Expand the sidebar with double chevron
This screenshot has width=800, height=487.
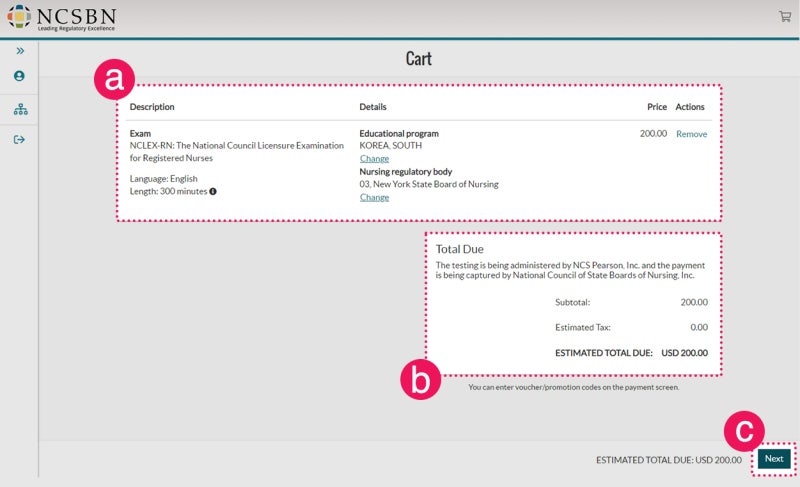(20, 50)
